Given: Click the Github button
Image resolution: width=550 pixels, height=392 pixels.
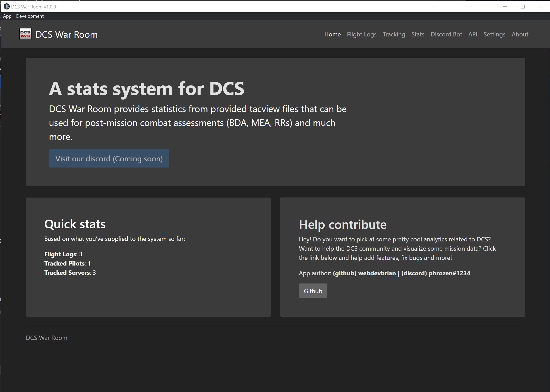Looking at the screenshot, I should [313, 291].
